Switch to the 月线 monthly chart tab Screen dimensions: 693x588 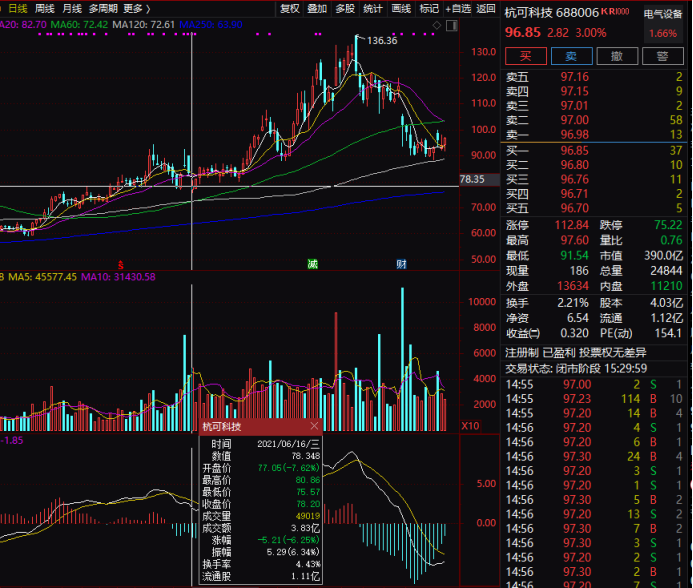point(72,9)
